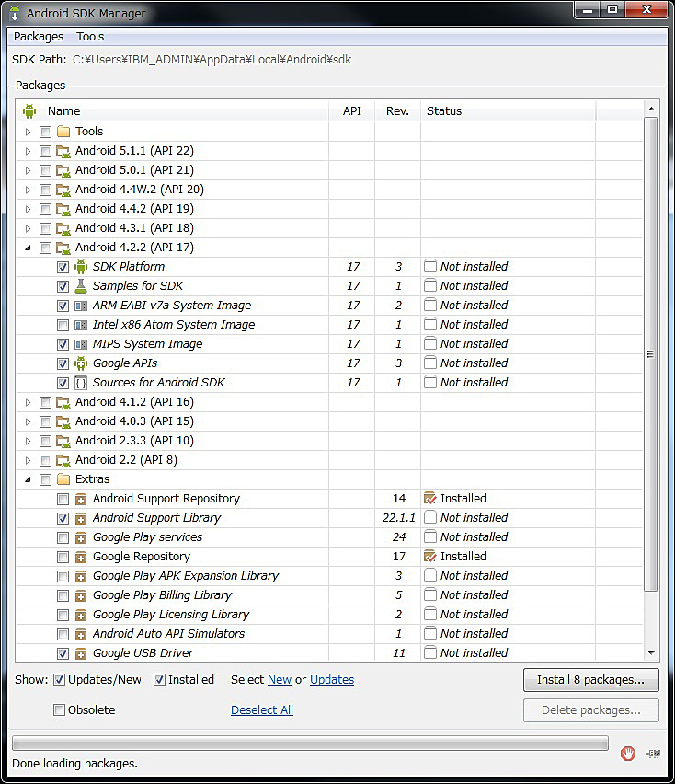
Task: Click the SDK Platform package icon under API 17
Action: tap(83, 266)
